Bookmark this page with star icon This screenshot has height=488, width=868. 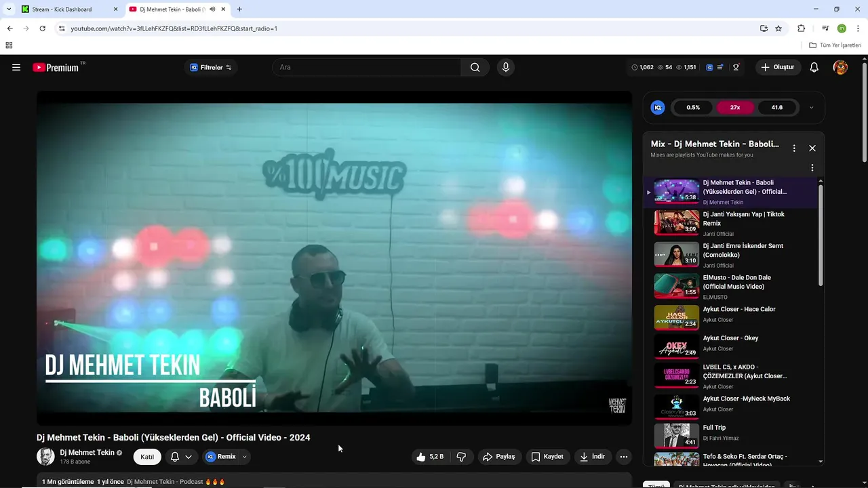(x=778, y=28)
